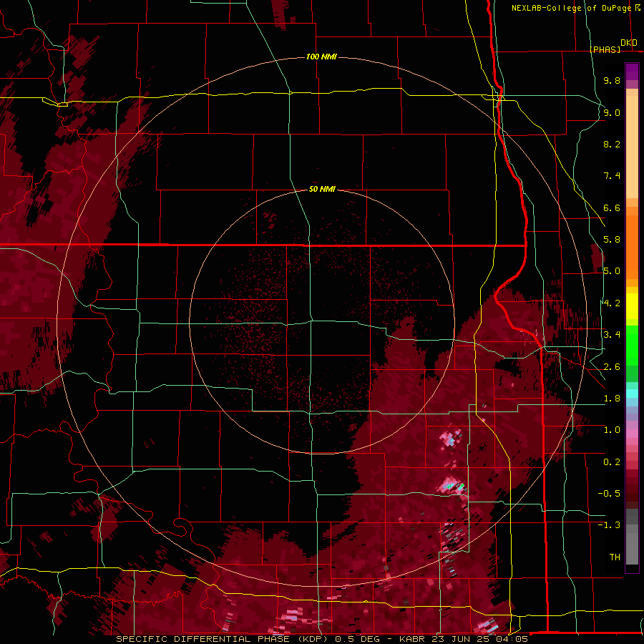
Task: Click the 5.0 scale label
Action: tap(612, 271)
